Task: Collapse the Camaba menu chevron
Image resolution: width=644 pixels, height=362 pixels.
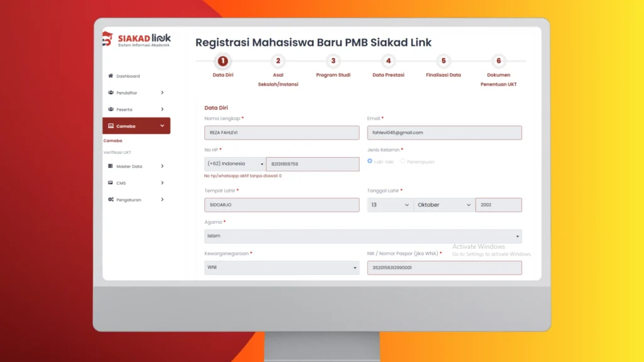Action: pyautogui.click(x=162, y=126)
